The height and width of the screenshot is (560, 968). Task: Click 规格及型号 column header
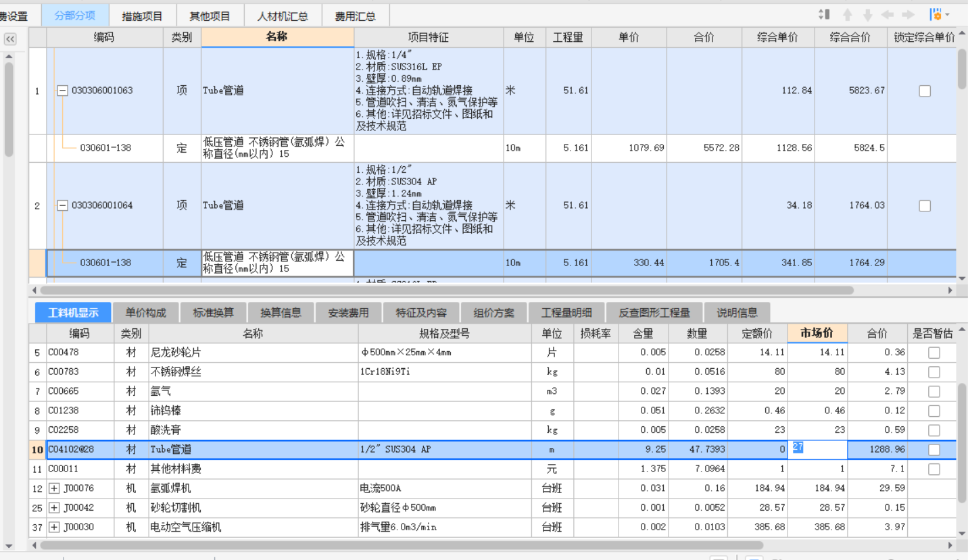(x=445, y=333)
